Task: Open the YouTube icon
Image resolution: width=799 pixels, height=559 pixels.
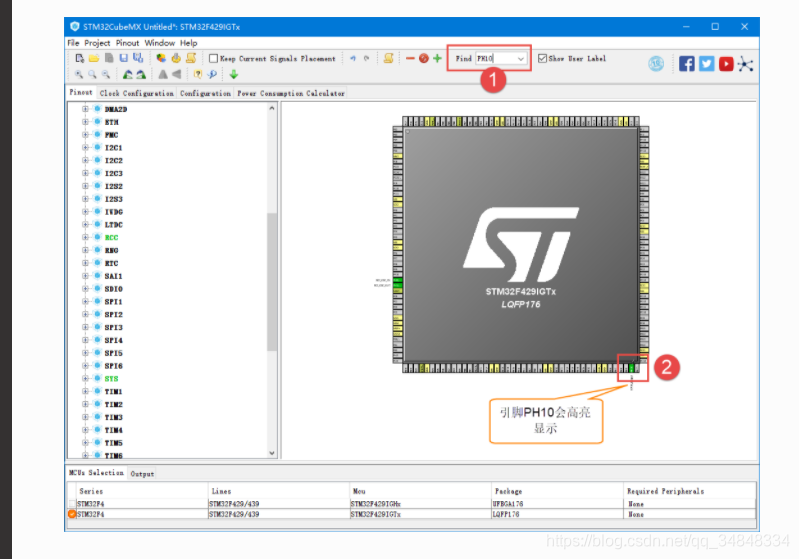Action: [726, 64]
